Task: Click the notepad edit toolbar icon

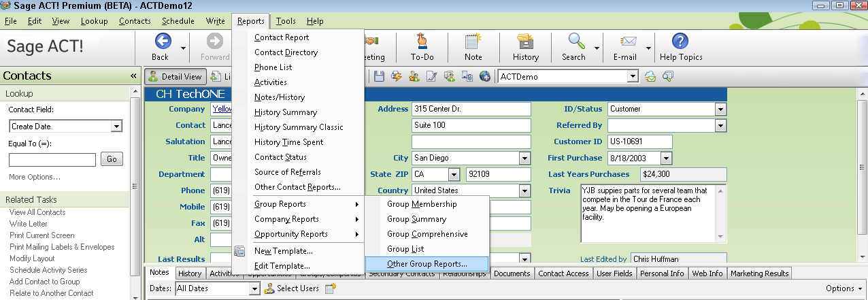Action: pyautogui.click(x=431, y=77)
